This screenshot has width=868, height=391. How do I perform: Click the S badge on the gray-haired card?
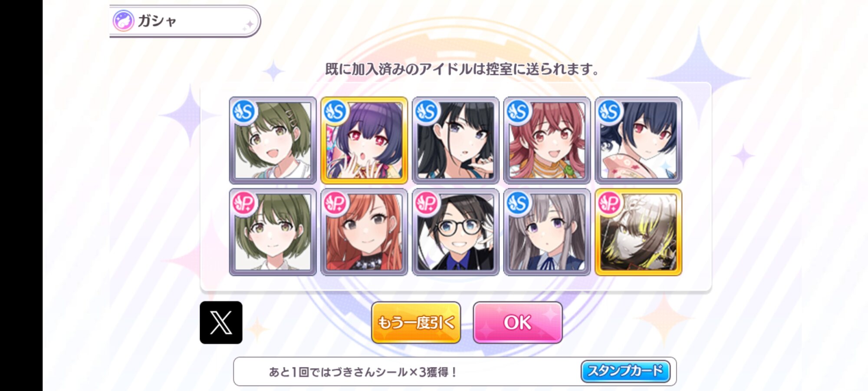pyautogui.click(x=518, y=203)
